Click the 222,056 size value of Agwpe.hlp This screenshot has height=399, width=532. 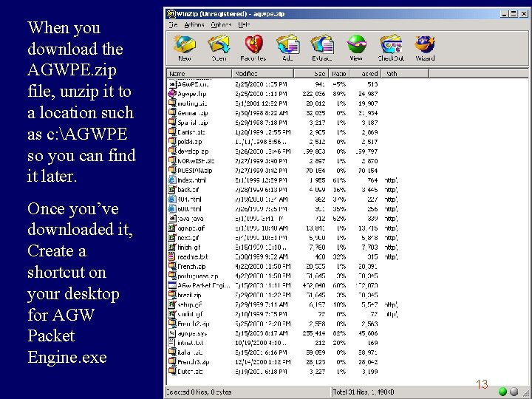[x=314, y=94]
